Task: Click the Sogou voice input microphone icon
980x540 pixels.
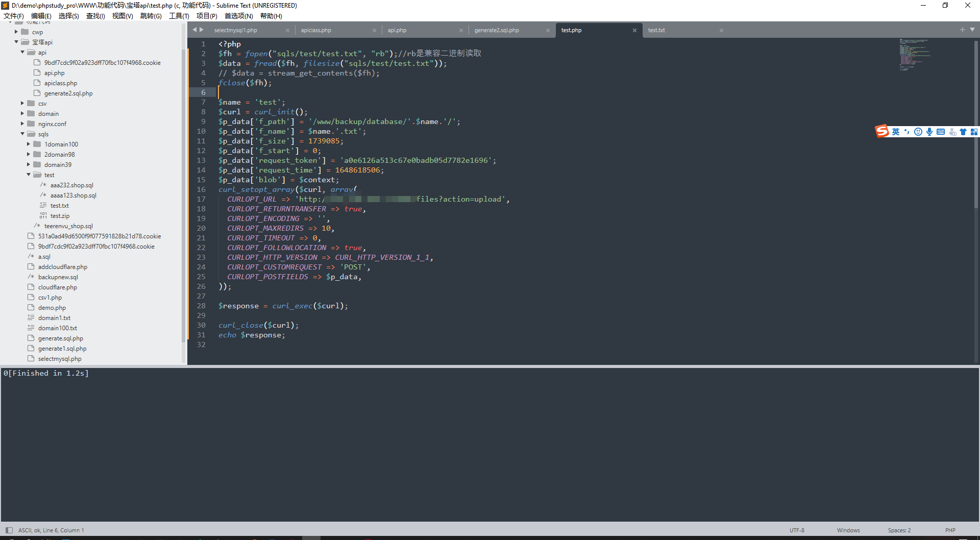Action: (929, 132)
